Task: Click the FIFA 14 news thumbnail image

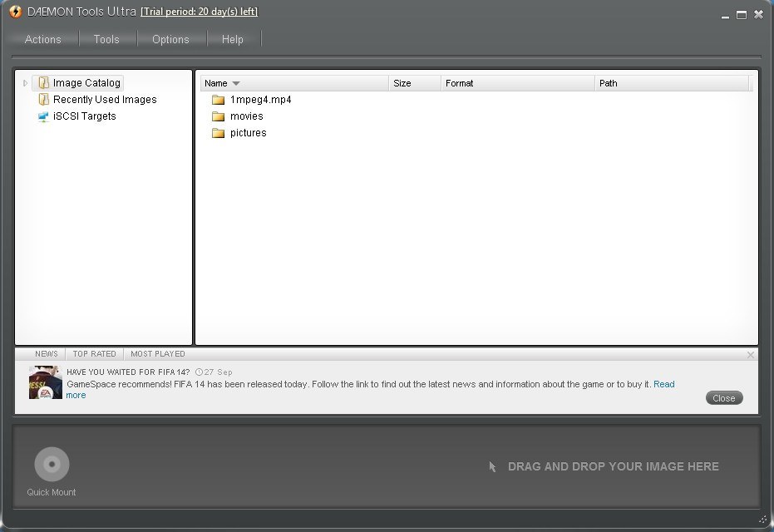Action: click(45, 383)
